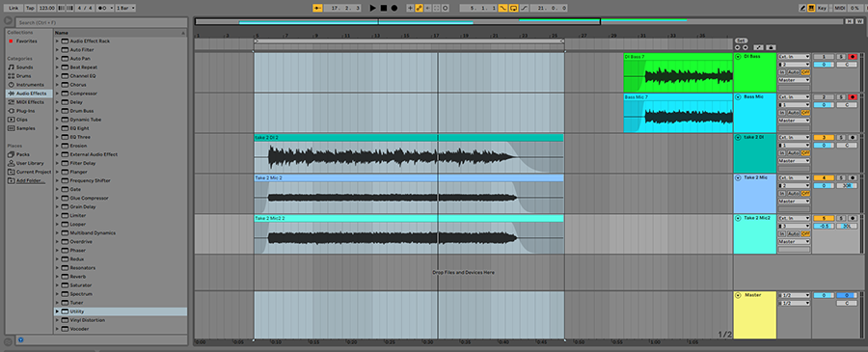Toggle the Lock Envelopes icon
The width and height of the screenshot is (868, 352).
[x=772, y=47]
